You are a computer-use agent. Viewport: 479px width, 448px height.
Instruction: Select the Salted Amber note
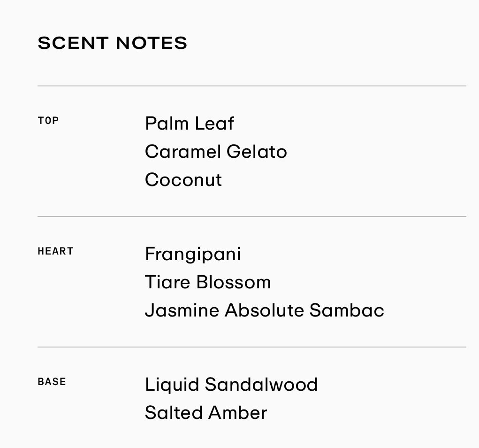tap(206, 413)
